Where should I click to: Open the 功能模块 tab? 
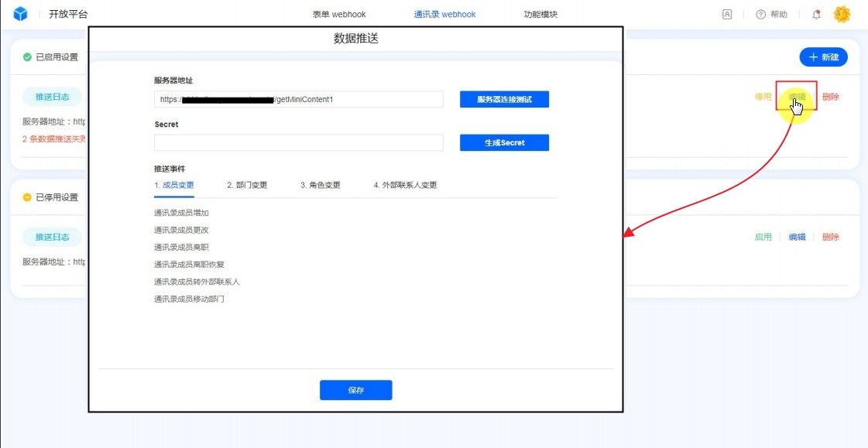coord(540,15)
